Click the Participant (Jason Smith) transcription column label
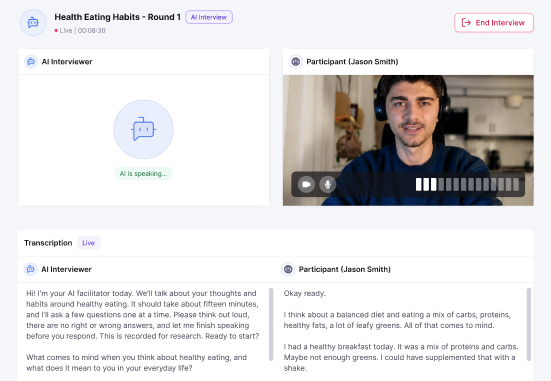 (344, 269)
